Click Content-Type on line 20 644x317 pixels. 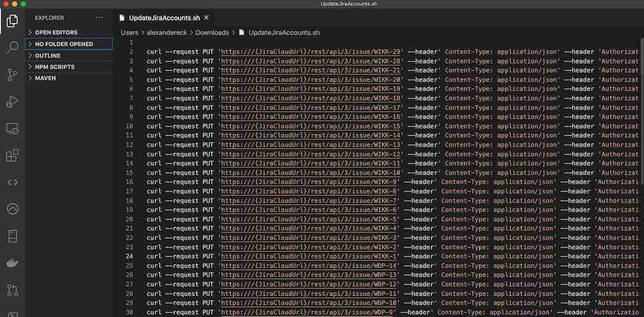pyautogui.click(x=463, y=219)
